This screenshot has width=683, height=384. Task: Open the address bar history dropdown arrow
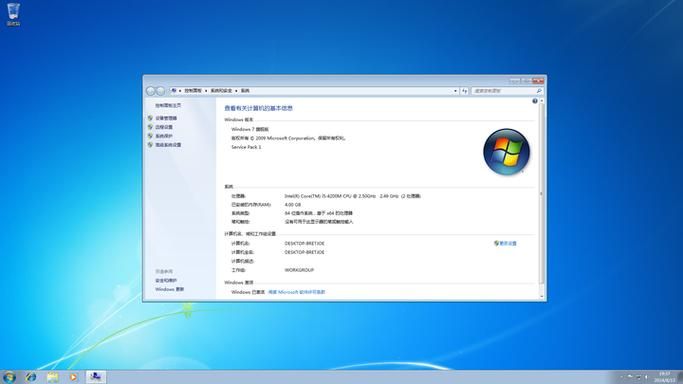coord(456,91)
